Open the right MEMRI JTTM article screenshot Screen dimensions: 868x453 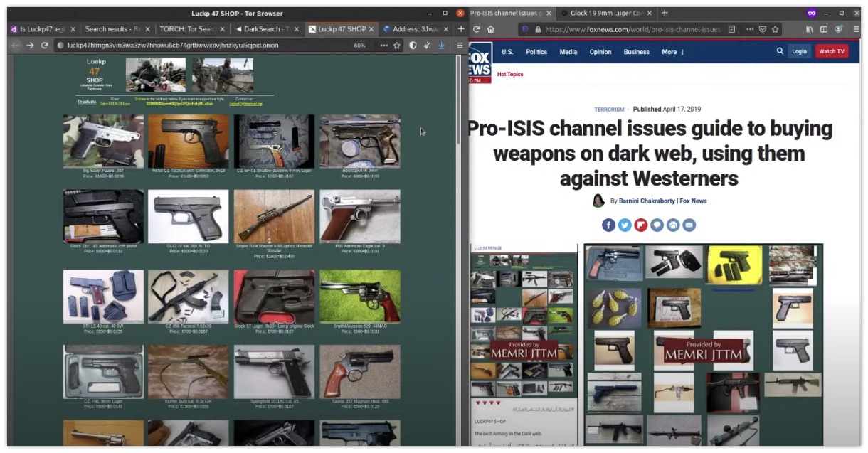pyautogui.click(x=703, y=344)
